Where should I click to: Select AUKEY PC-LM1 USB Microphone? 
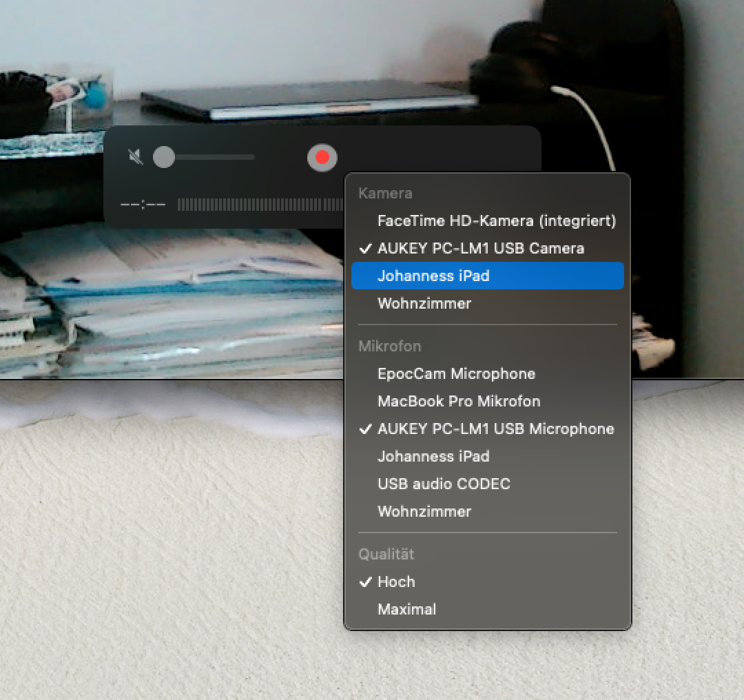tap(487, 429)
